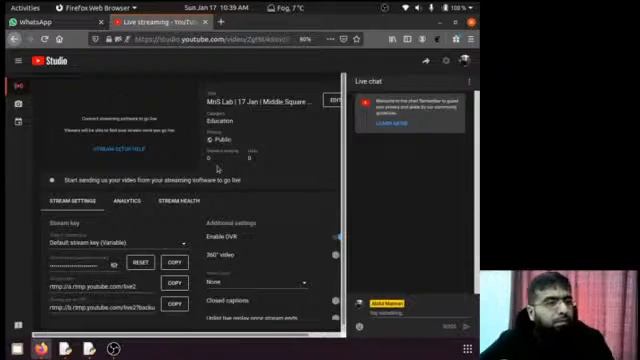The image size is (640, 360).
Task: Bookmark this page with star icon
Action: (x=357, y=39)
